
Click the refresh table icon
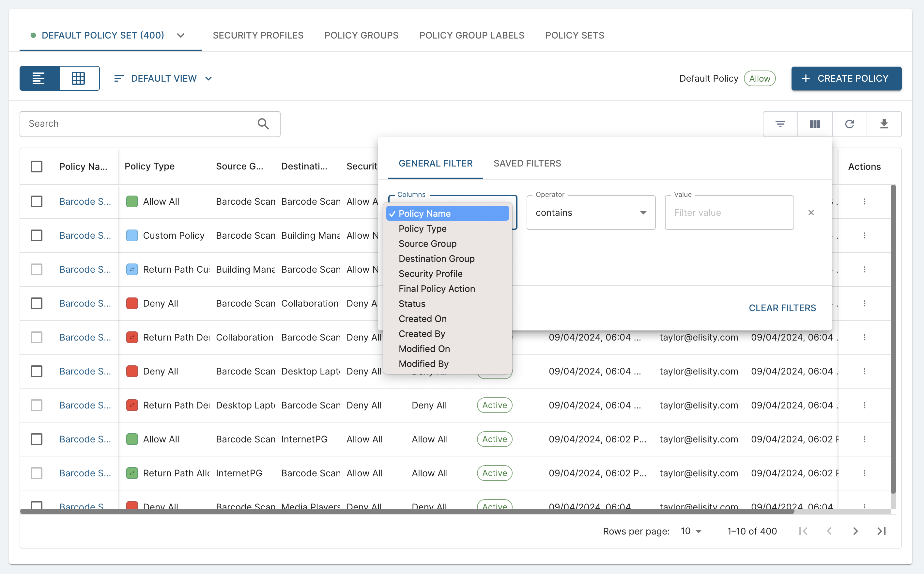click(849, 124)
